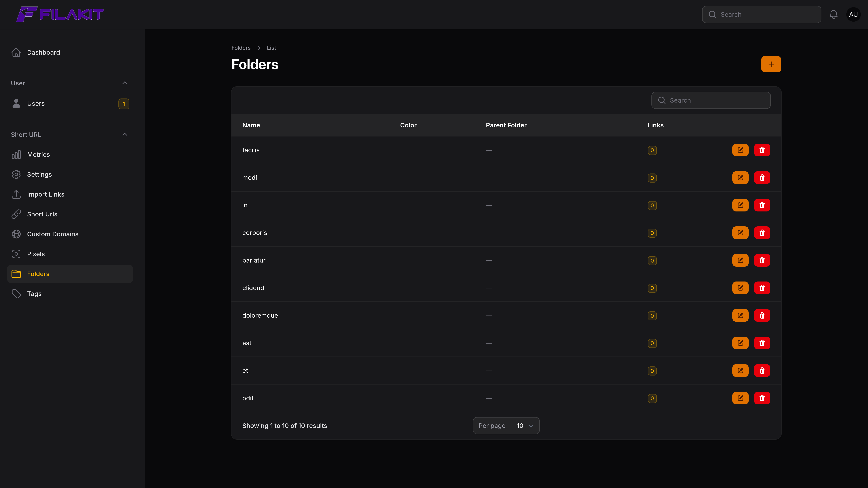The width and height of the screenshot is (868, 488).
Task: Open Custom Domains in sidebar
Action: tap(70, 234)
